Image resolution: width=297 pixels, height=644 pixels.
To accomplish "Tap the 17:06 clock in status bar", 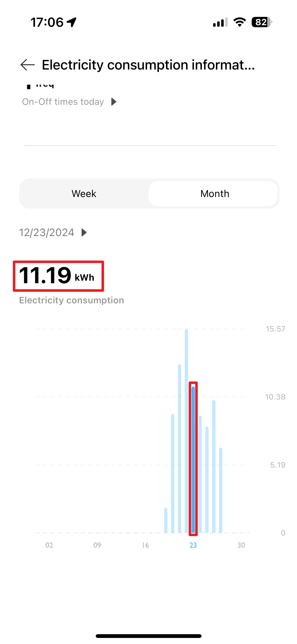I will (47, 22).
